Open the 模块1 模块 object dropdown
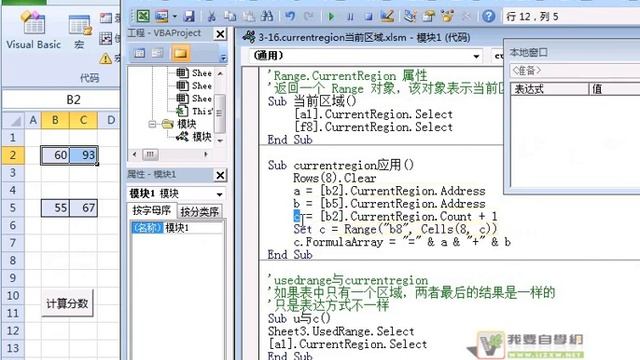Viewport: 640px width, 360px height. click(x=220, y=194)
